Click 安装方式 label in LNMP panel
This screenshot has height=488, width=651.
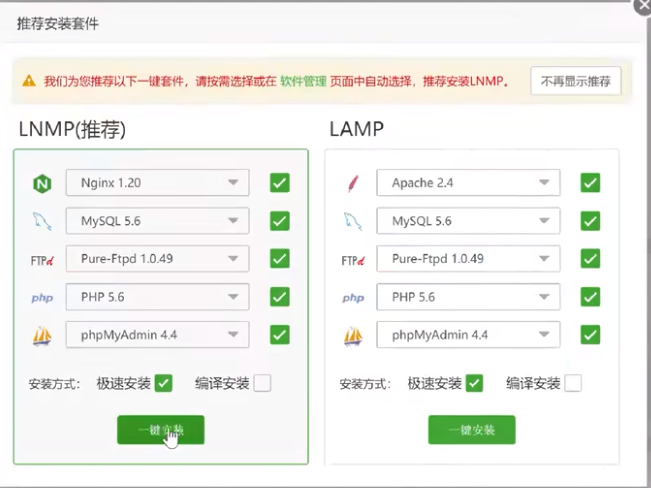tap(54, 384)
